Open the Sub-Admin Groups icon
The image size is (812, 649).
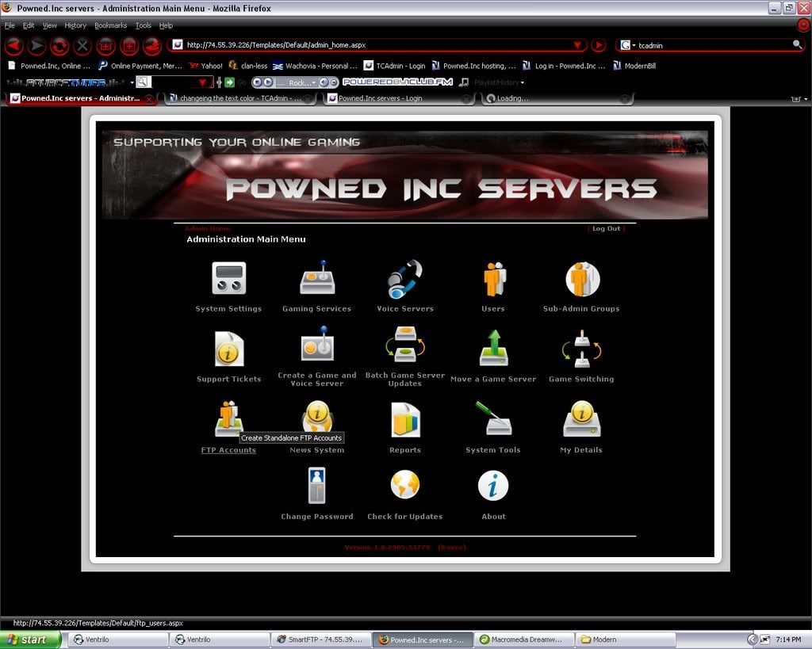pos(582,279)
